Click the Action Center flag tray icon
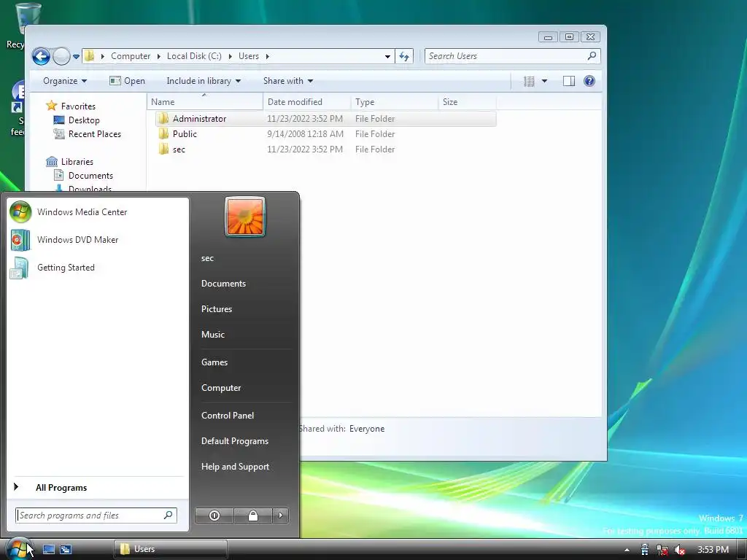 [645, 550]
